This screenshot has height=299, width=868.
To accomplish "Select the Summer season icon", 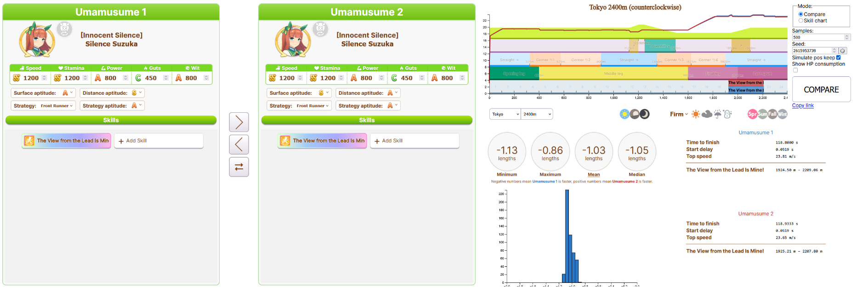I will [x=762, y=114].
